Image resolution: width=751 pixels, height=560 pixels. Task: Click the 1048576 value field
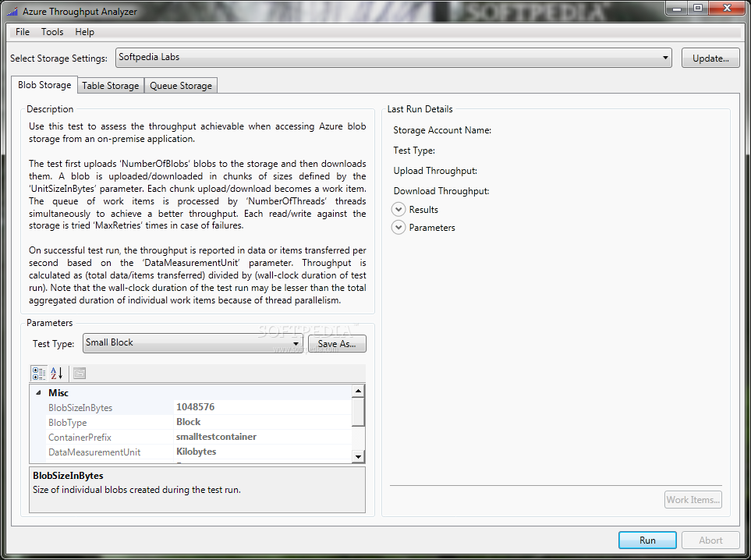coord(263,407)
